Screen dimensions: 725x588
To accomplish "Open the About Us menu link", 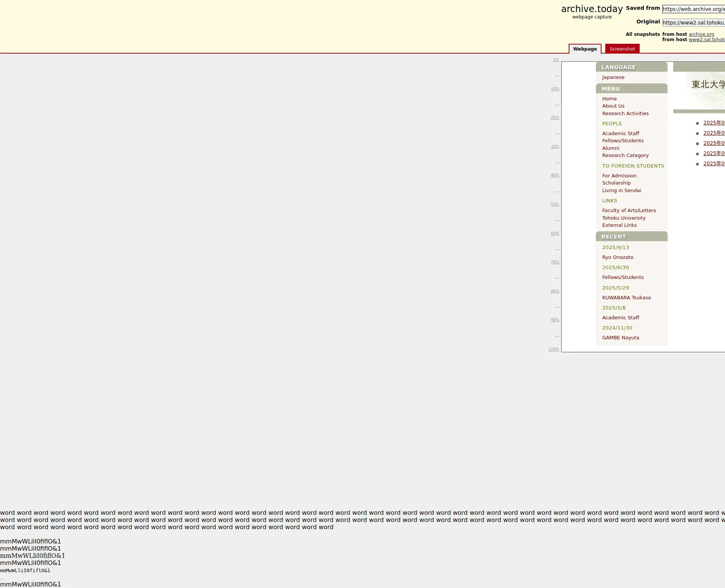I will [x=613, y=106].
